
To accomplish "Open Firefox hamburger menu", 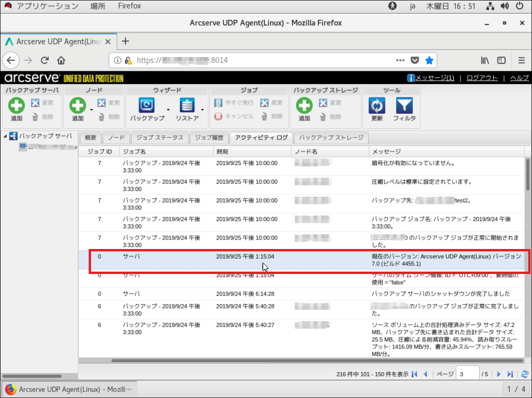I will 522,60.
